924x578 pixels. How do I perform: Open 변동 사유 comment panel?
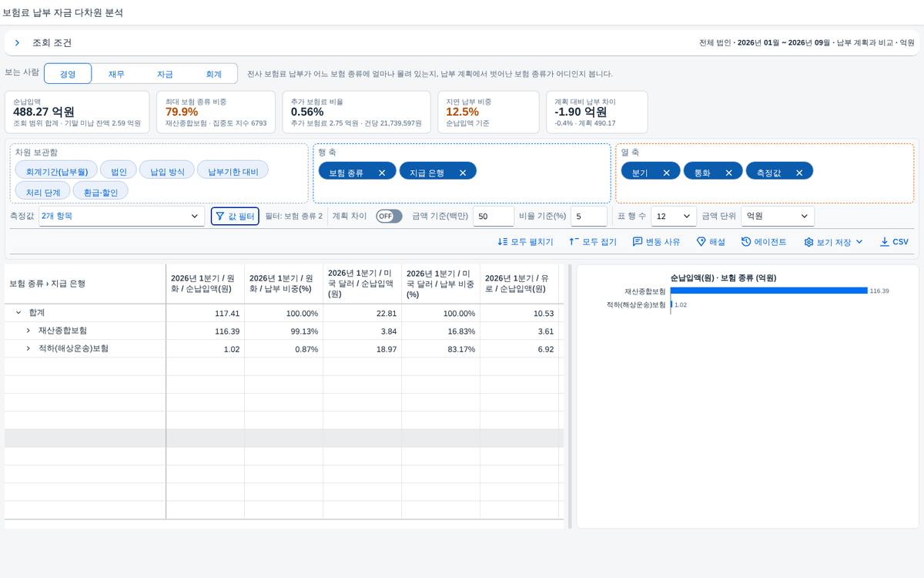pos(657,242)
